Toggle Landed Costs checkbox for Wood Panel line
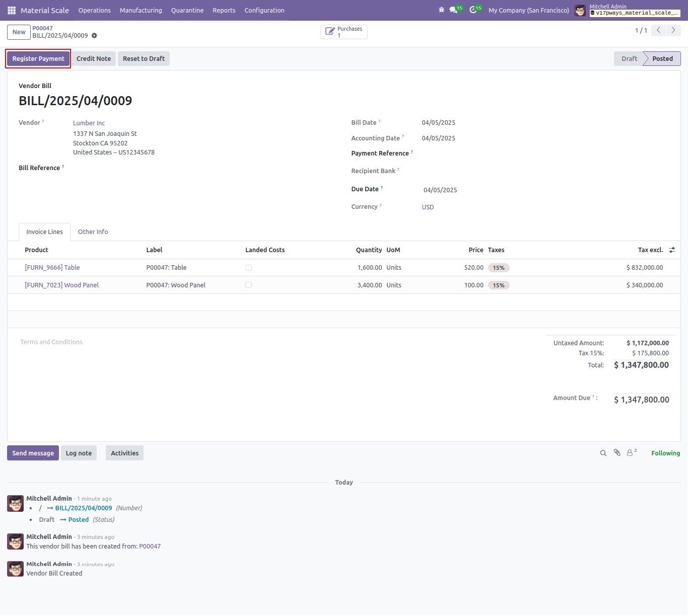The height and width of the screenshot is (616, 688). [x=248, y=285]
